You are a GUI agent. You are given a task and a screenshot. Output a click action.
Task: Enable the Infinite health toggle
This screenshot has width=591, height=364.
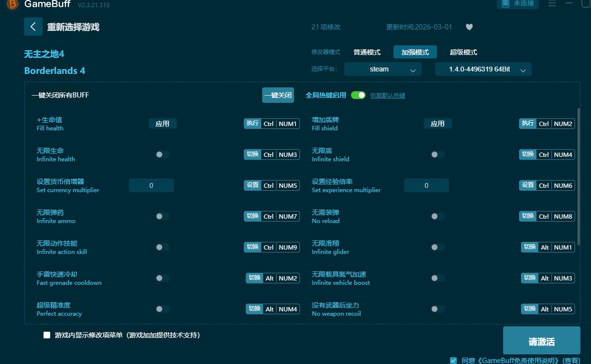click(163, 154)
